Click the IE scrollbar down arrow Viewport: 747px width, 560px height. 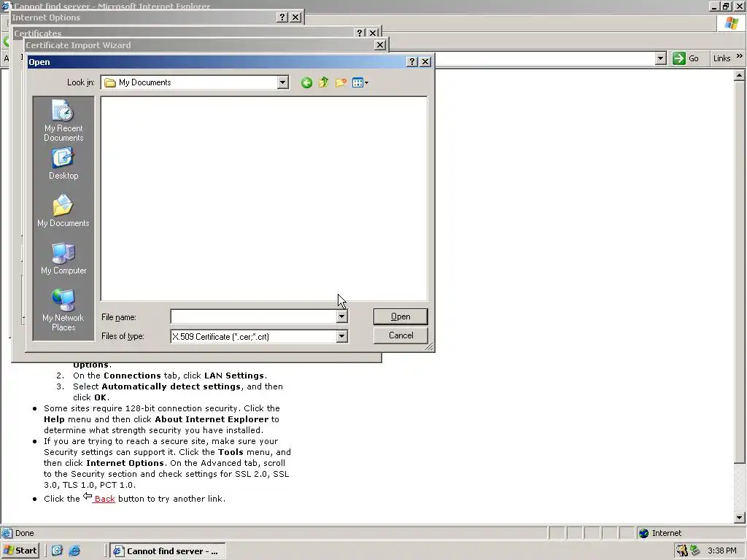[740, 518]
